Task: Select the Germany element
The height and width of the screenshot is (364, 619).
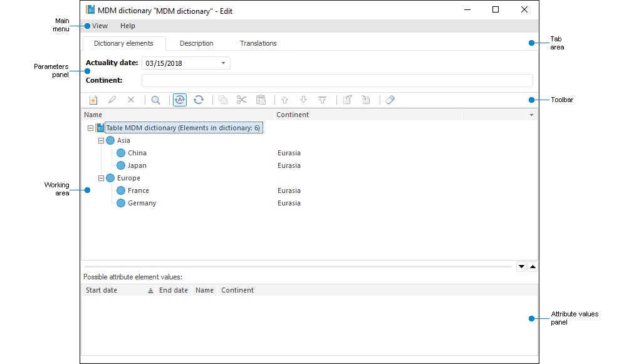Action: click(142, 203)
